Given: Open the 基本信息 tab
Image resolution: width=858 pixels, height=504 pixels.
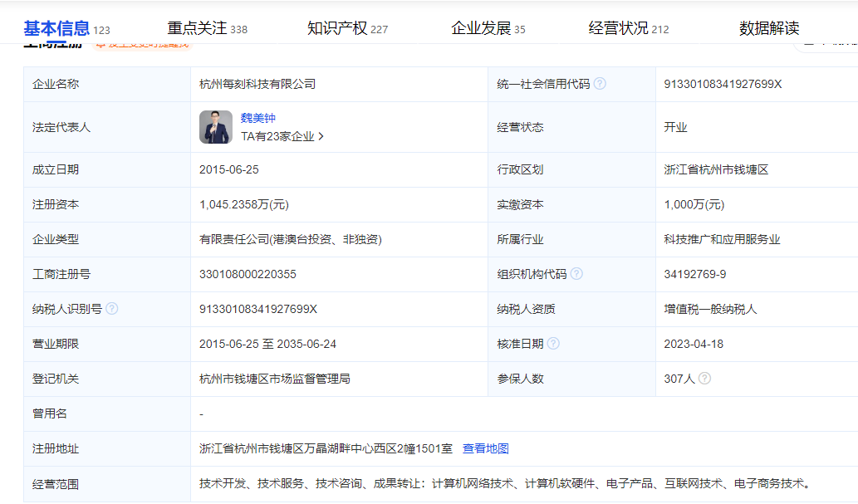Looking at the screenshot, I should tap(66, 28).
